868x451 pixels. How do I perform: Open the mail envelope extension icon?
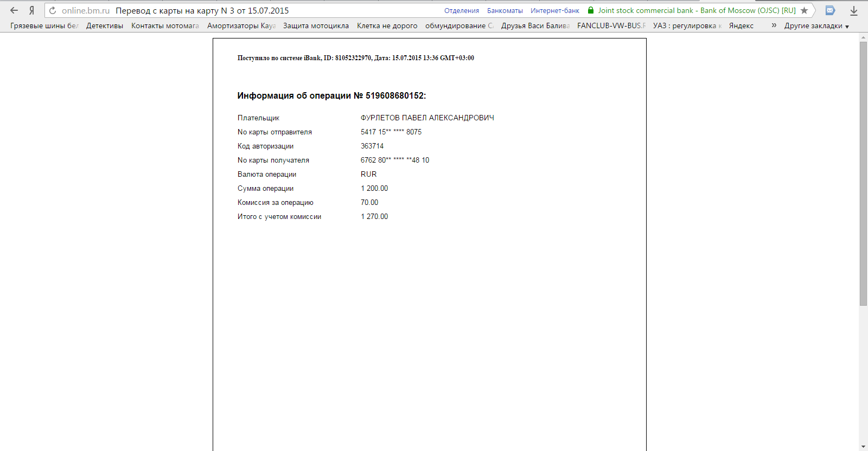pyautogui.click(x=830, y=10)
